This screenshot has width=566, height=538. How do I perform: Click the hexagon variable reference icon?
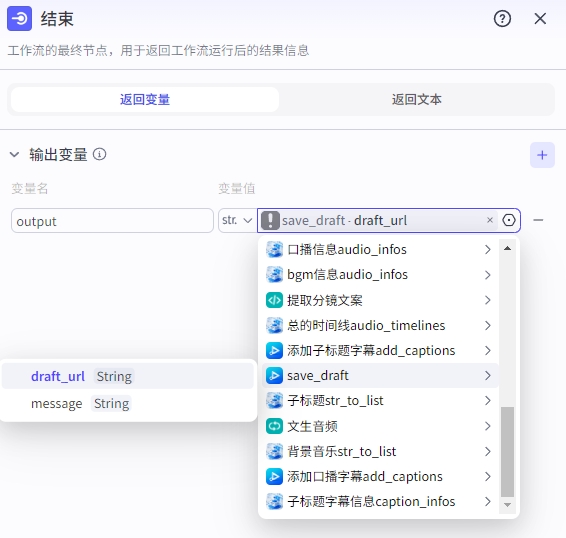509,220
